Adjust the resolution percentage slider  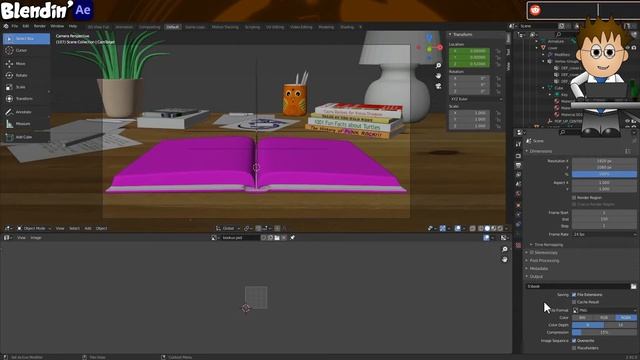604,174
